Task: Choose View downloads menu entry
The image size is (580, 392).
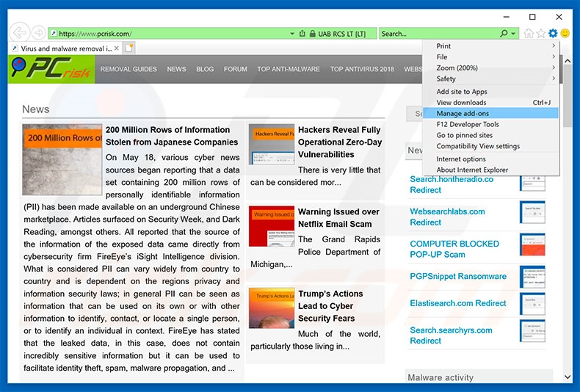Action: pyautogui.click(x=490, y=103)
